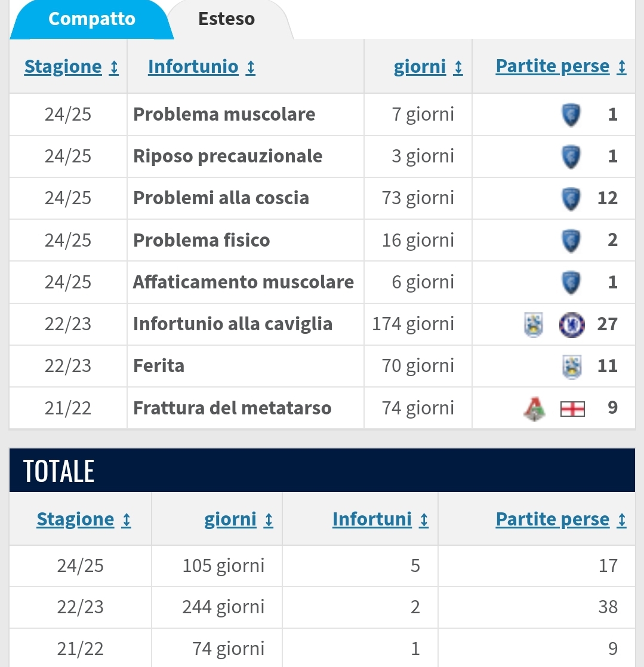The image size is (644, 667).
Task: Click the Empoli badge in Problema muscolare row
Action: click(x=571, y=115)
